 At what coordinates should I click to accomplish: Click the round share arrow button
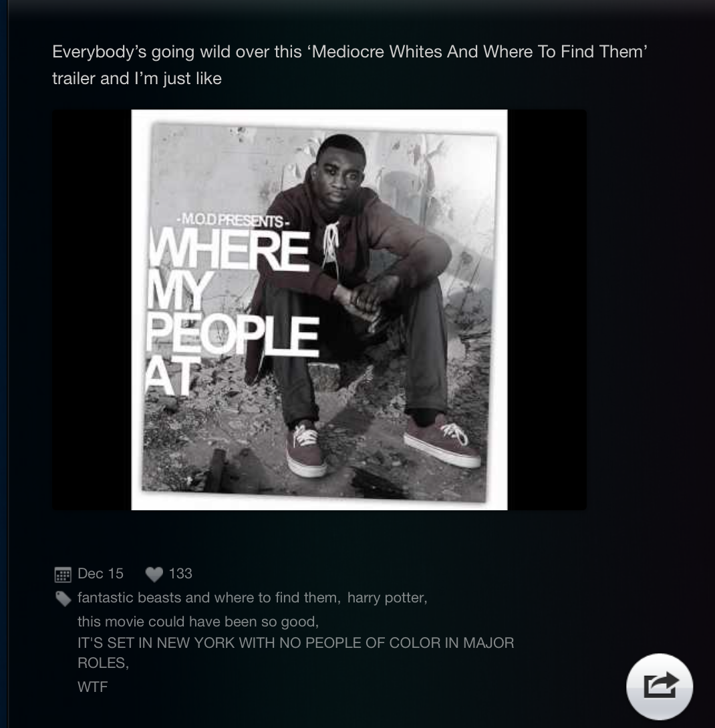click(660, 686)
